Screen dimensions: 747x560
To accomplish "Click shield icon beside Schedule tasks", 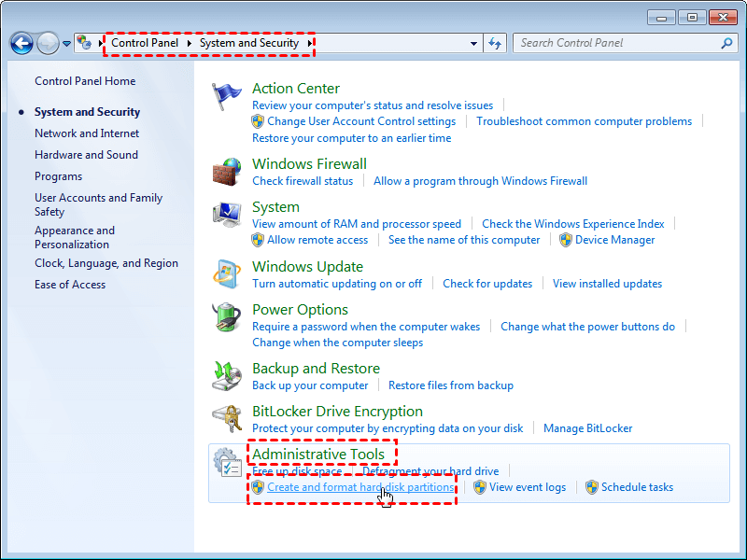I will coord(592,487).
